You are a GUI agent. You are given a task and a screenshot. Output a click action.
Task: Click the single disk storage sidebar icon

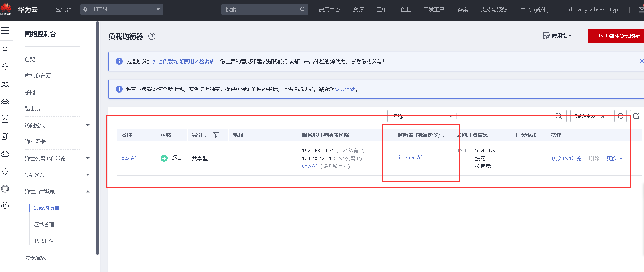pos(5,119)
